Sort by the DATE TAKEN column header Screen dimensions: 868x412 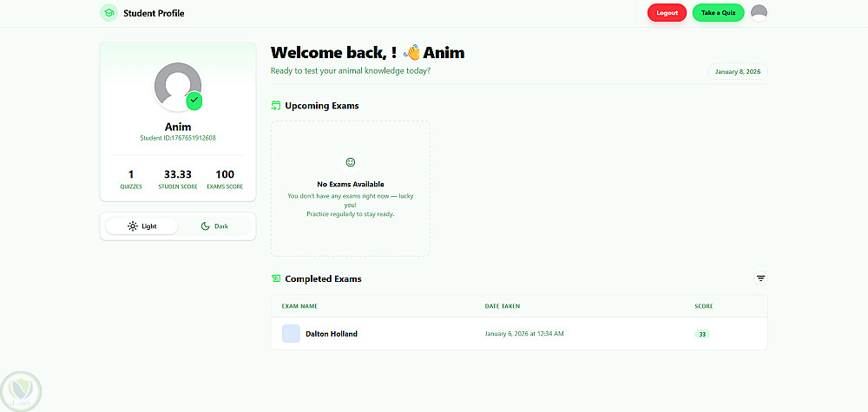(x=502, y=306)
